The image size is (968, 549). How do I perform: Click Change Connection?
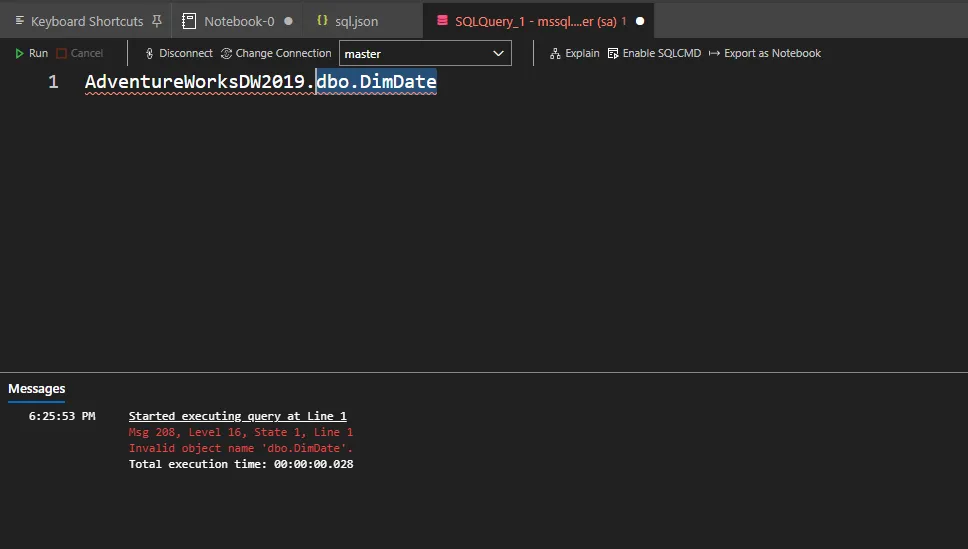click(x=276, y=53)
